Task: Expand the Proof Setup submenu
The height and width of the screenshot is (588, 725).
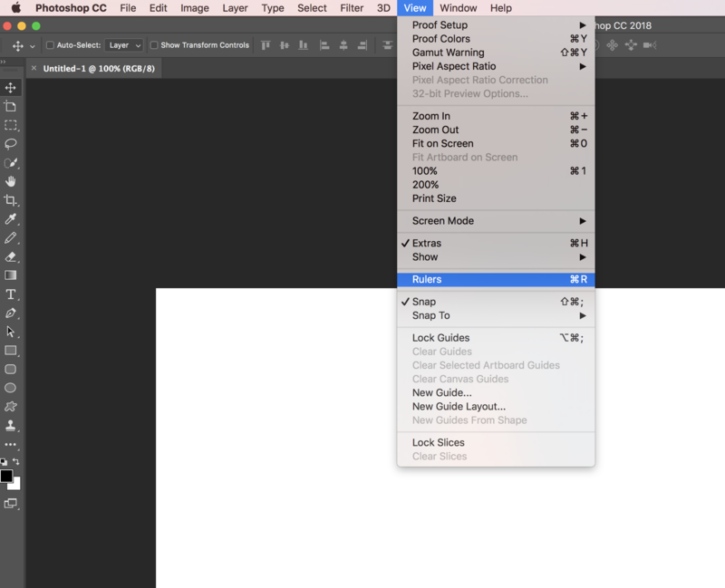Action: click(496, 25)
